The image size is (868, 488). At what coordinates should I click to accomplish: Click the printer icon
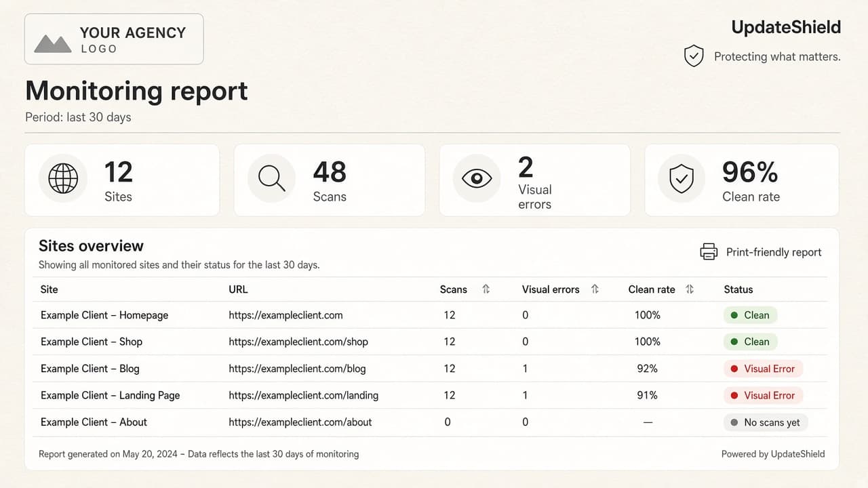point(709,251)
